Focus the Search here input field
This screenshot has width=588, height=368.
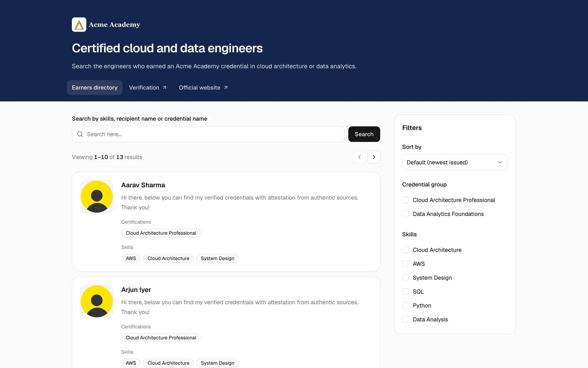[208, 134]
